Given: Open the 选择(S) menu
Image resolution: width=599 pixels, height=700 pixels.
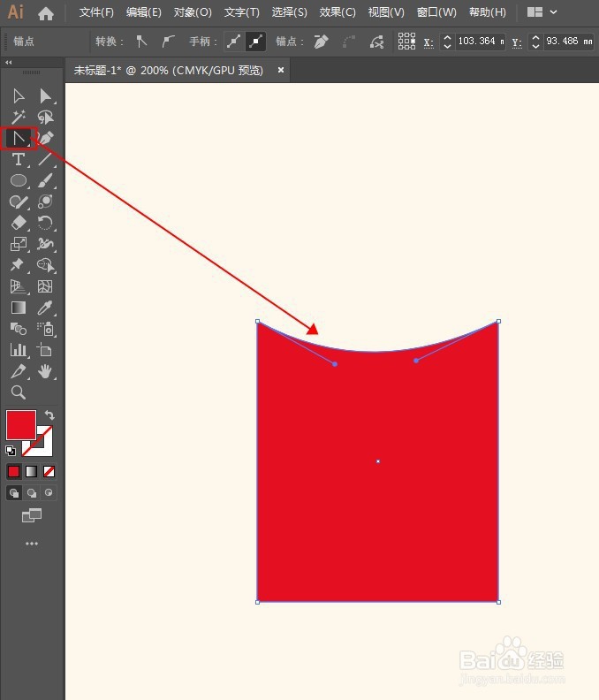Looking at the screenshot, I should click(x=289, y=12).
